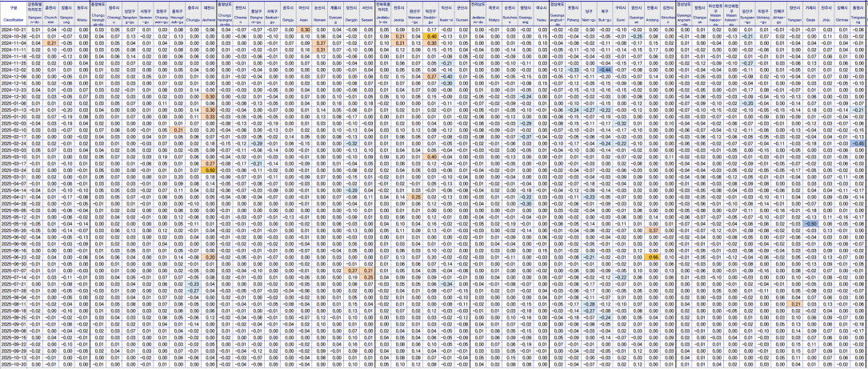The image size is (868, 369).
Task: Click the 2024-10-21 date row label
Action: click(13, 29)
